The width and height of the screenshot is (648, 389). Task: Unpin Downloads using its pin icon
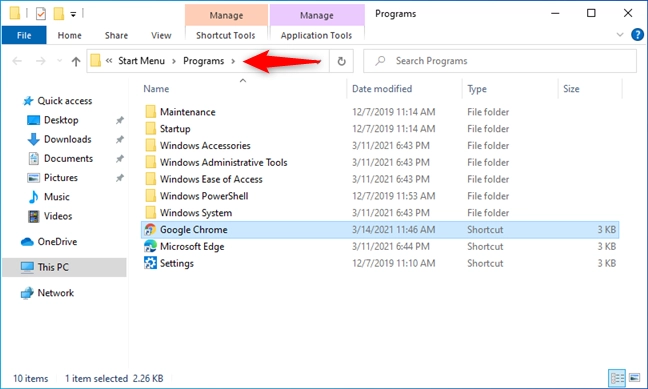pos(119,139)
